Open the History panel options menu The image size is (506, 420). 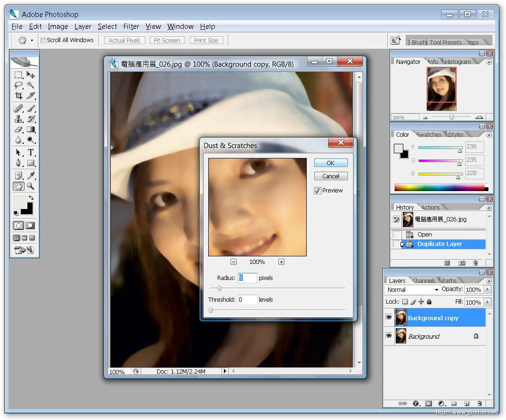[489, 208]
